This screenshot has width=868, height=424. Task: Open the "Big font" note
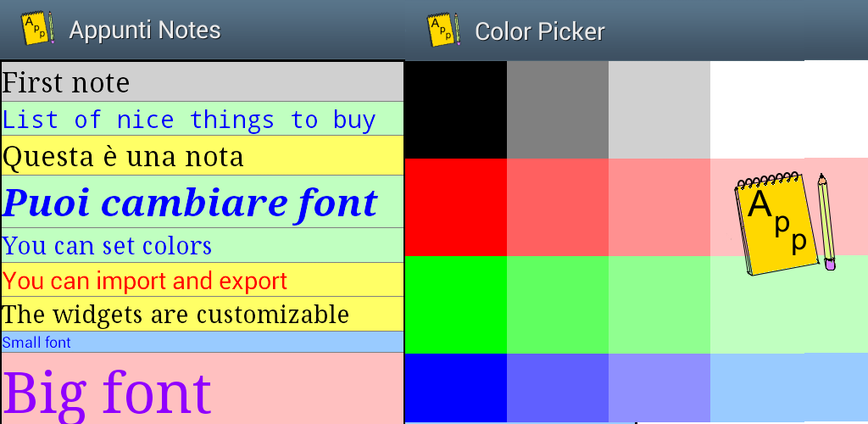pyautogui.click(x=202, y=388)
